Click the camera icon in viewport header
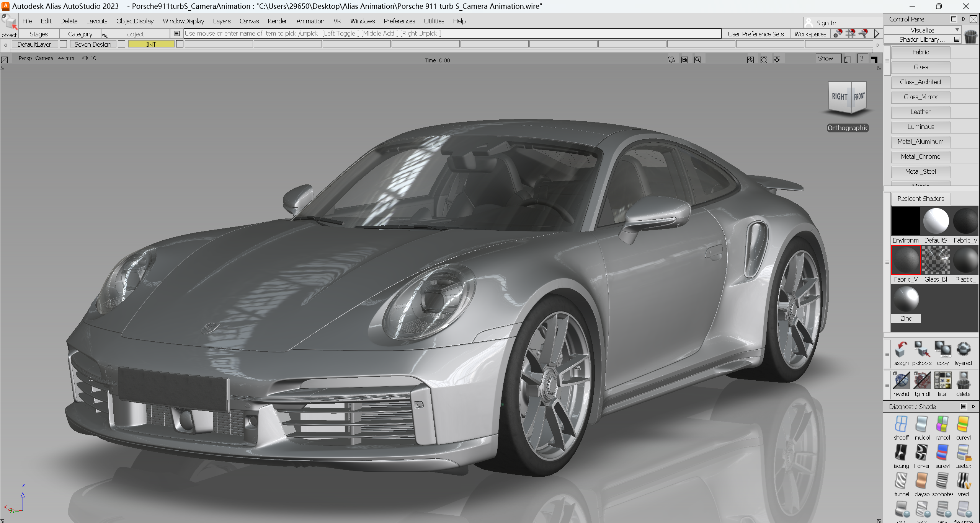This screenshot has width=980, height=523. point(671,60)
